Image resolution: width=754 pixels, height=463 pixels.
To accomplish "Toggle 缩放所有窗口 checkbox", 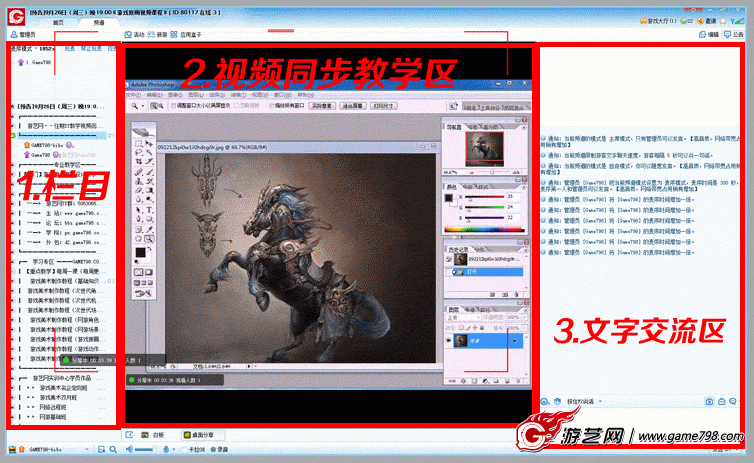I will pos(272,106).
